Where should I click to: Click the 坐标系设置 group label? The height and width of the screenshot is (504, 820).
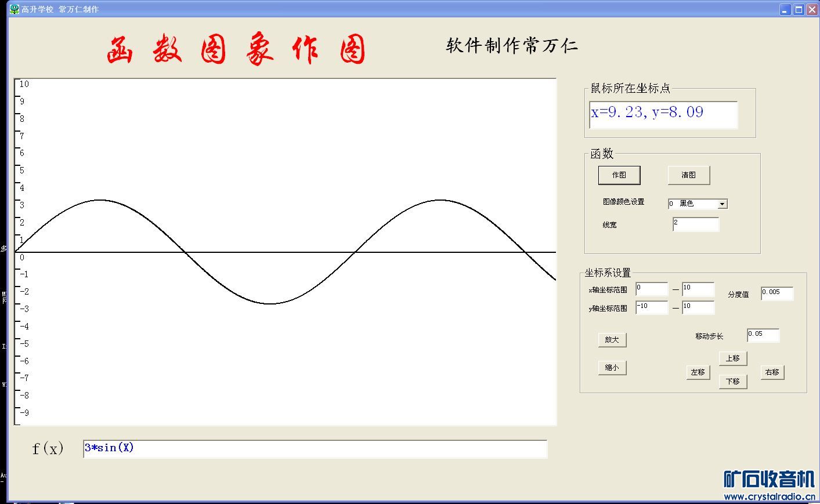(608, 273)
